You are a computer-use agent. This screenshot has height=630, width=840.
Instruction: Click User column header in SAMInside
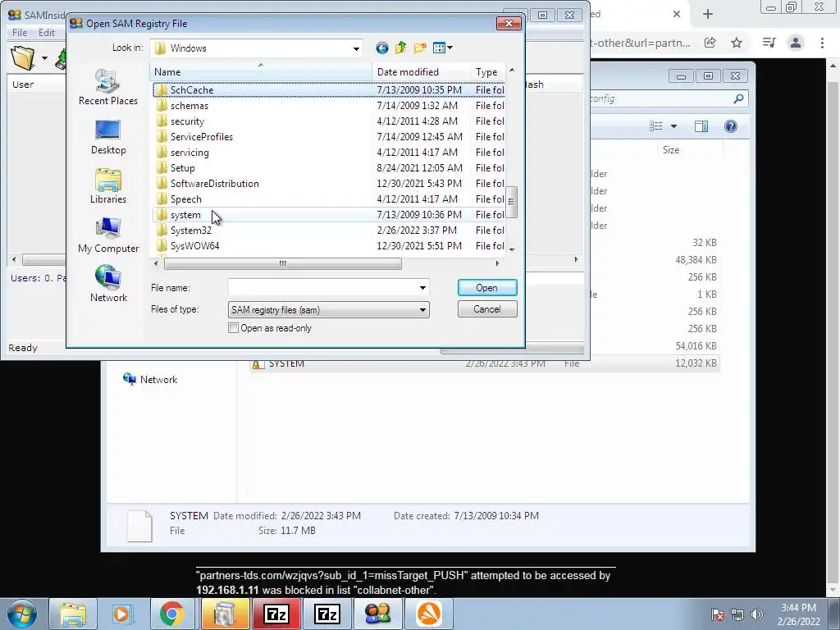tap(38, 84)
